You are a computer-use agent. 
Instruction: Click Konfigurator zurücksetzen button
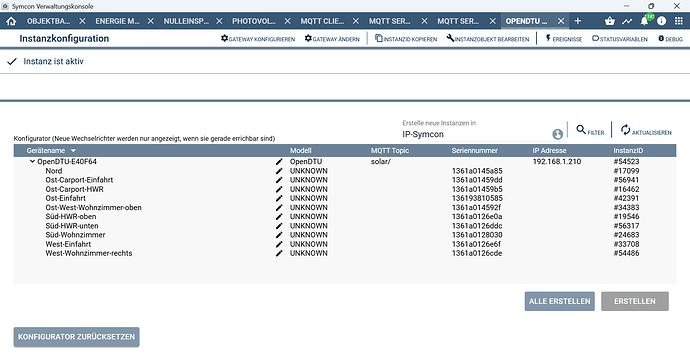coord(77,337)
